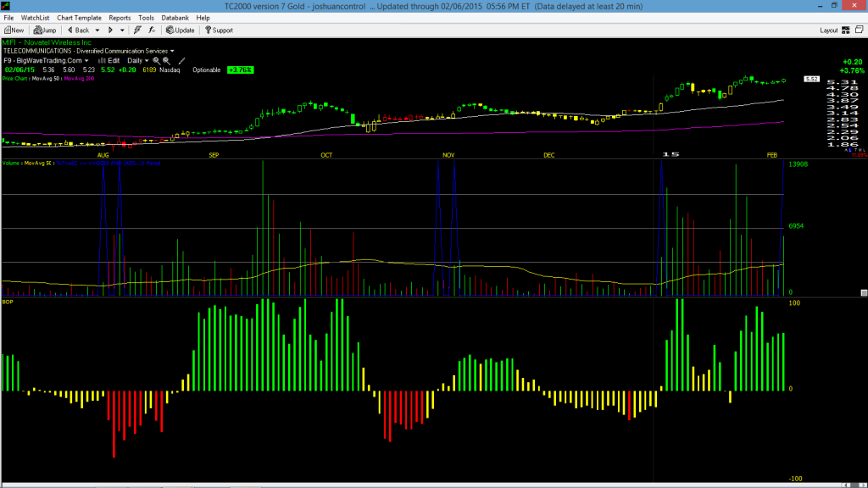Click the 02/06/15 date value
The image size is (868, 488).
click(20, 70)
